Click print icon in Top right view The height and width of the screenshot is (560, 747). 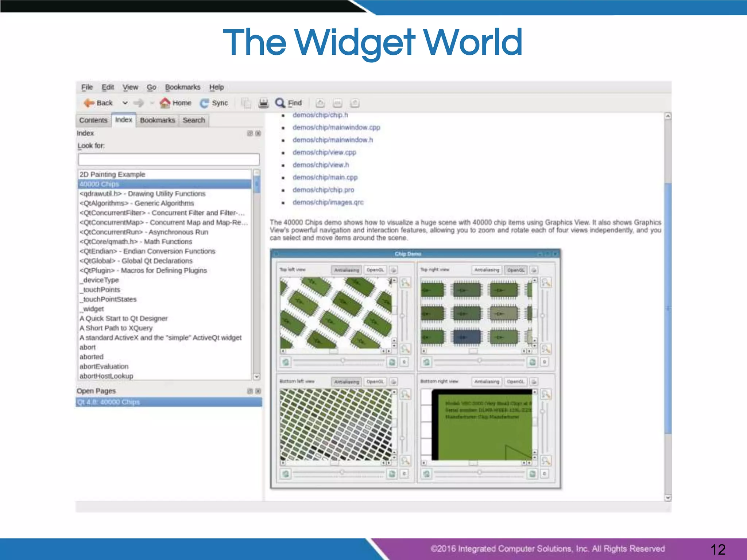coord(534,270)
